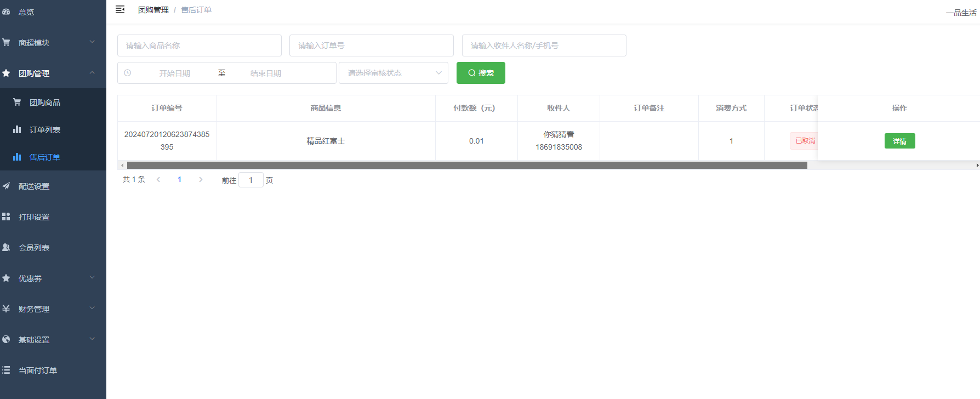The width and height of the screenshot is (980, 399).
Task: Click the clock icon in date range
Action: point(128,73)
